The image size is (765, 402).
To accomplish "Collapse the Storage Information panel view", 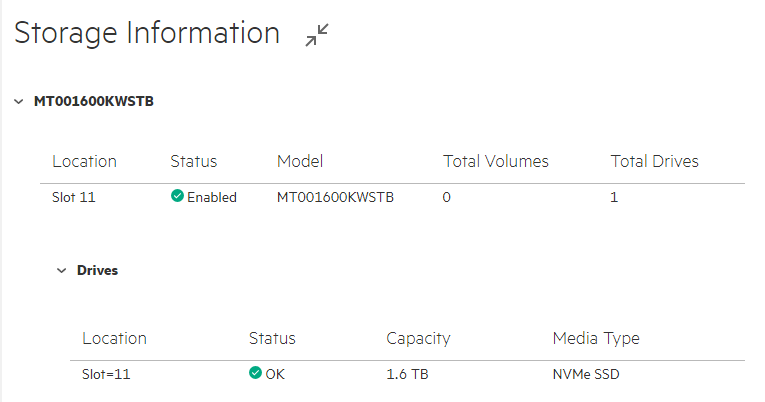I will pyautogui.click(x=317, y=35).
